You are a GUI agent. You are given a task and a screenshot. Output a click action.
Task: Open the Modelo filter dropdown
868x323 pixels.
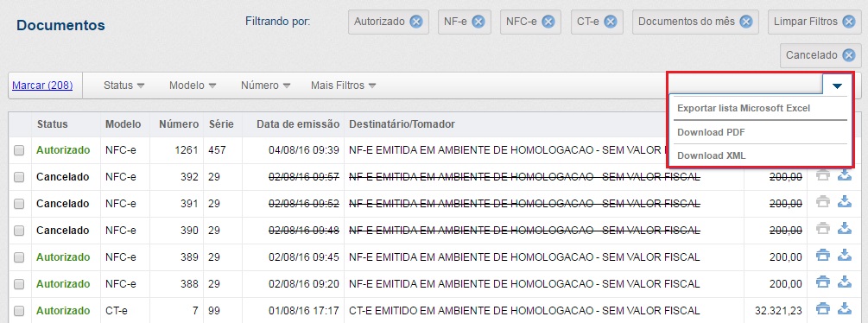pyautogui.click(x=193, y=85)
